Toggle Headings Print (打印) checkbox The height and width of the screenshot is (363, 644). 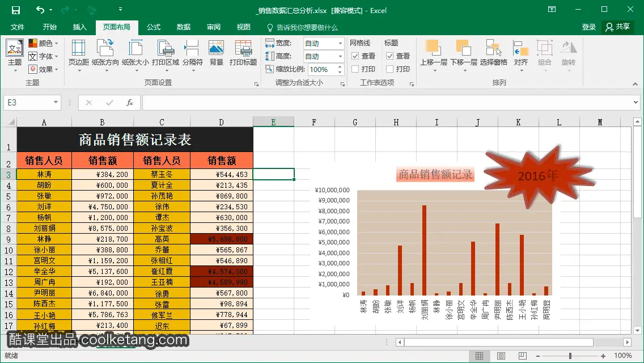click(390, 69)
